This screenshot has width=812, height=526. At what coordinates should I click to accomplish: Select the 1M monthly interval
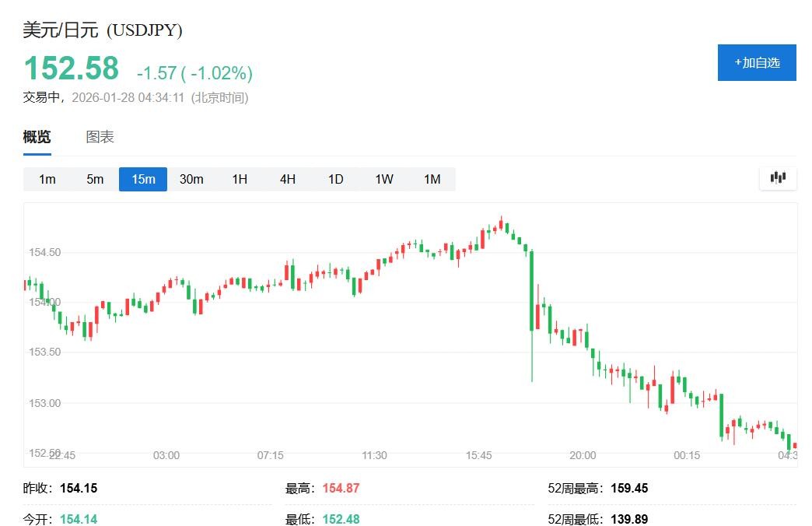(432, 179)
